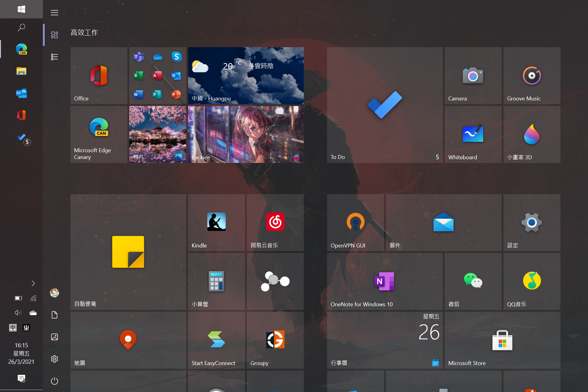The width and height of the screenshot is (588, 392).
Task: Open the Documents folder shortcut
Action: pos(55,315)
